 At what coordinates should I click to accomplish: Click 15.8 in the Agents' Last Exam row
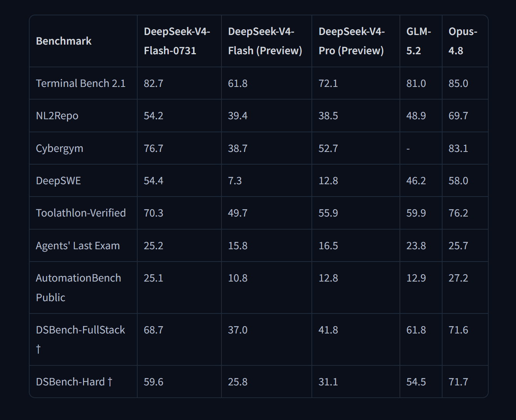click(238, 246)
